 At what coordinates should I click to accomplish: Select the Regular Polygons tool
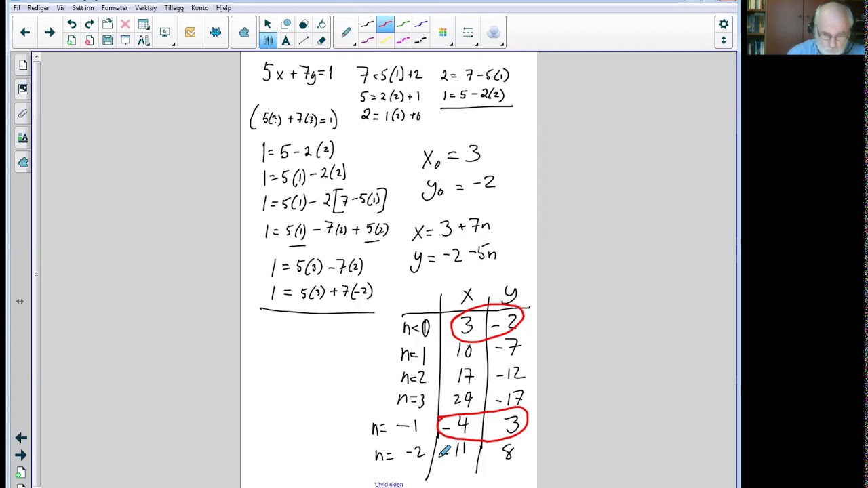point(303,24)
